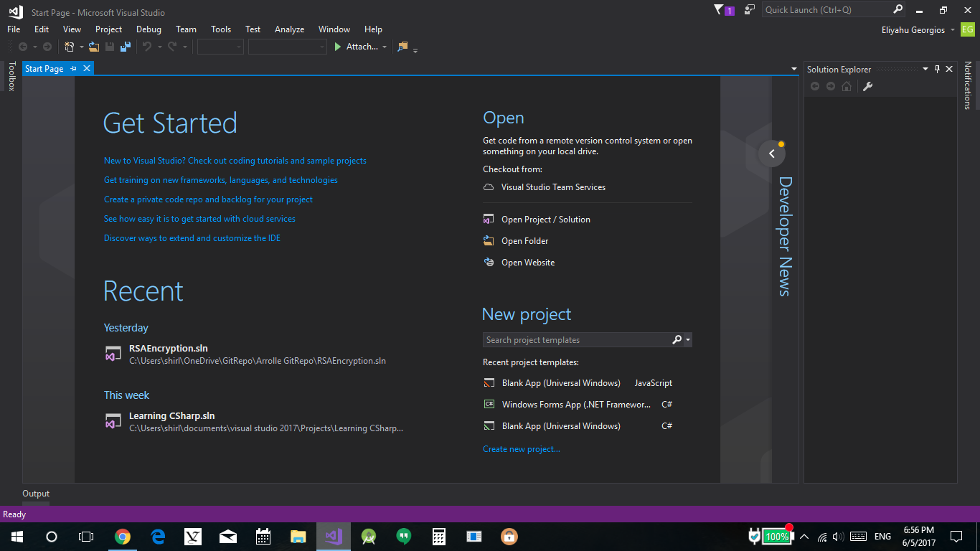Toggle the Solution Explorer auto-hide pin
This screenshot has height=551, width=980.
pyautogui.click(x=937, y=69)
